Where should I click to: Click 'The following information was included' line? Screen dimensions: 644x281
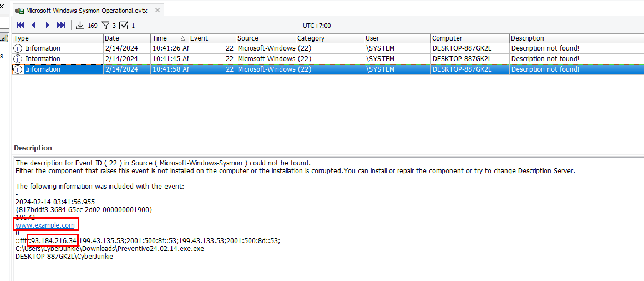100,187
